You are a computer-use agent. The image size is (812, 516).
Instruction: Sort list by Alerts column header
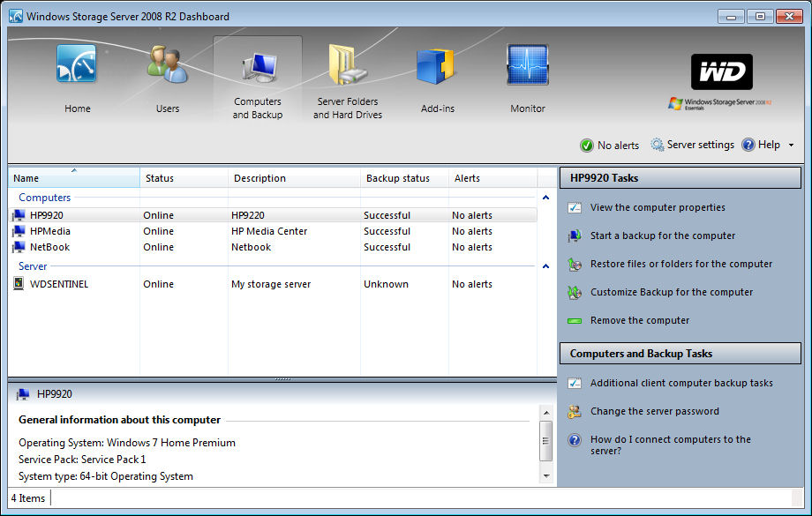[x=493, y=177]
